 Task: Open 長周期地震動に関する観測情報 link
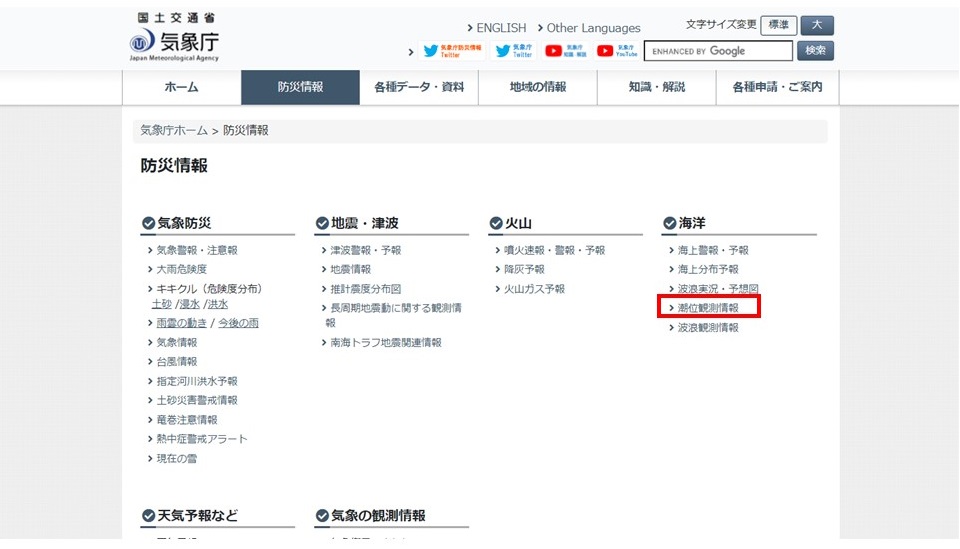393,315
